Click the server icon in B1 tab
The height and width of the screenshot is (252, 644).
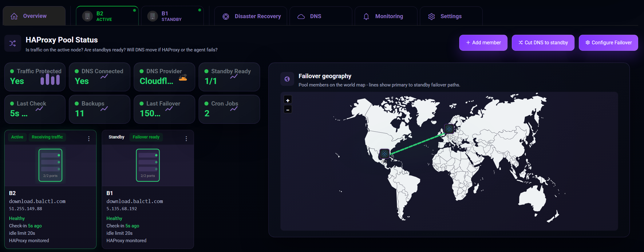(x=152, y=16)
